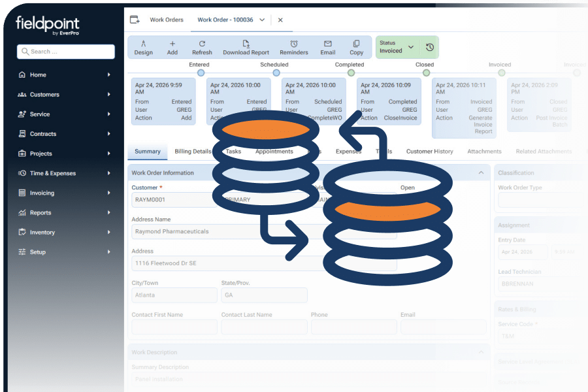588x392 pixels.
Task: Expand the Contracts menu arrow
Action: (x=108, y=133)
